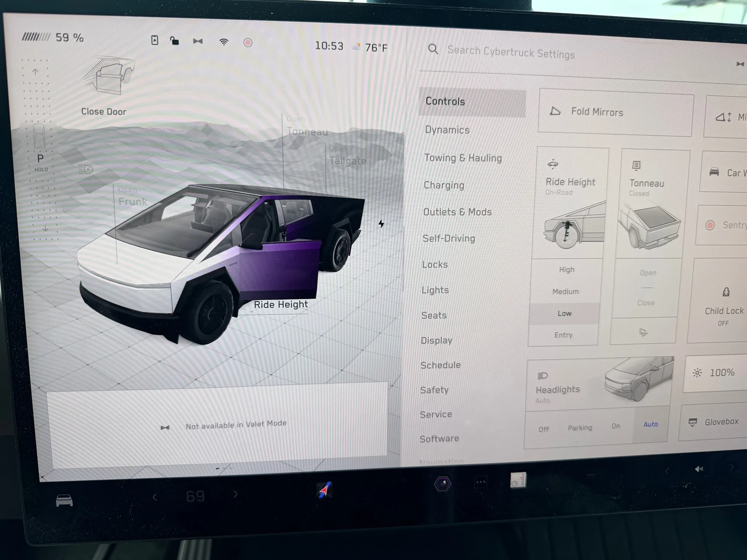The image size is (747, 560).
Task: Open Lights settings
Action: 435,290
